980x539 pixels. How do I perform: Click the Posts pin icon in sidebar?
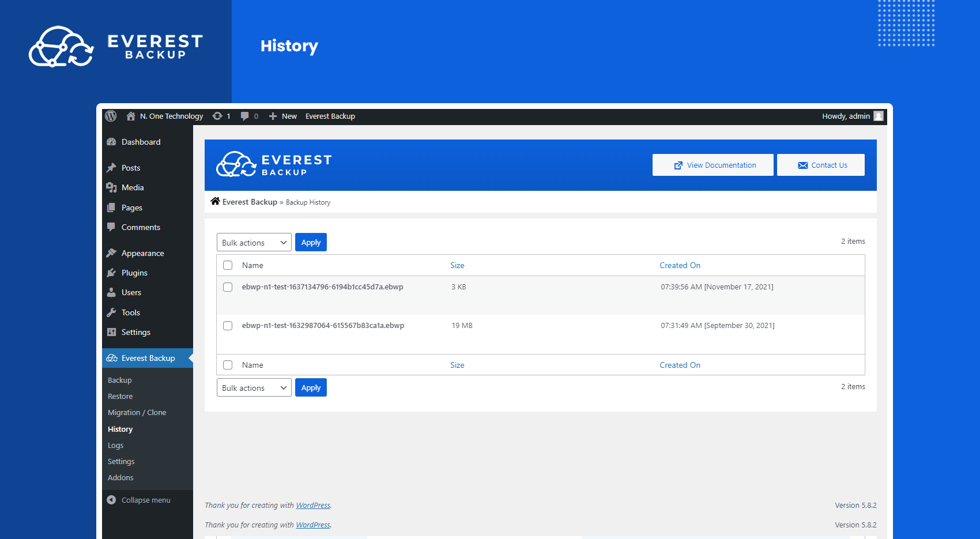point(112,168)
